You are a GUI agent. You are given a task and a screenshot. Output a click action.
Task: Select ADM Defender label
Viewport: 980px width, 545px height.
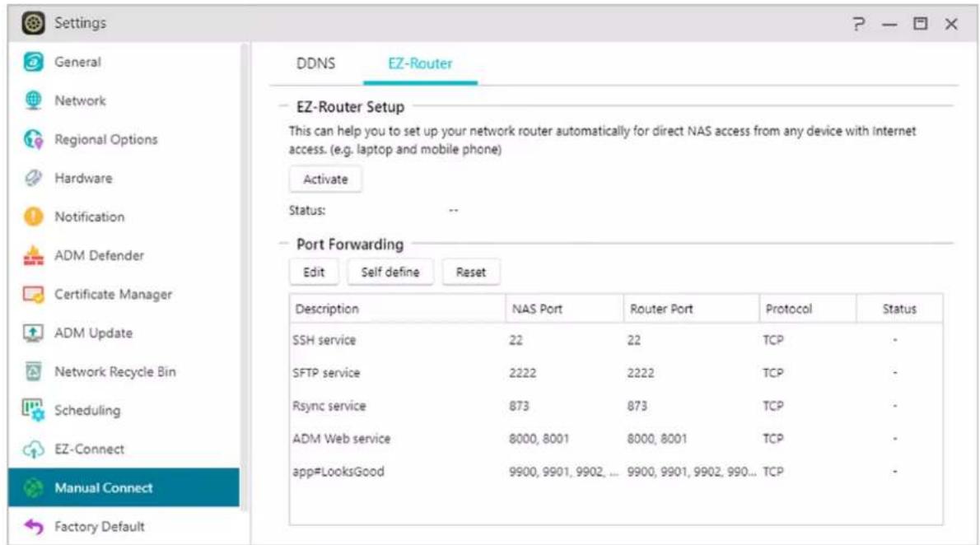pyautogui.click(x=99, y=256)
